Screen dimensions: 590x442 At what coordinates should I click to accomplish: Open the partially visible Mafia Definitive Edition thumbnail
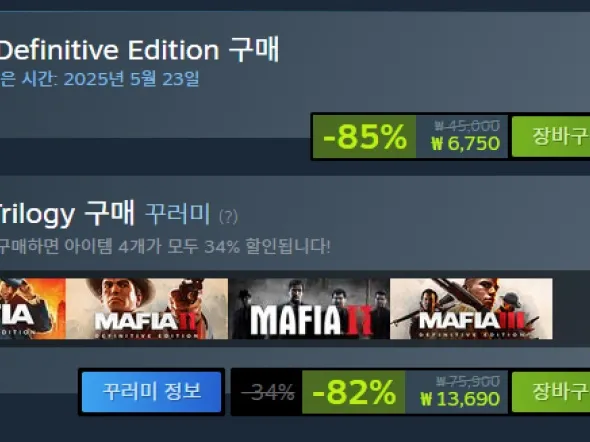pos(33,308)
